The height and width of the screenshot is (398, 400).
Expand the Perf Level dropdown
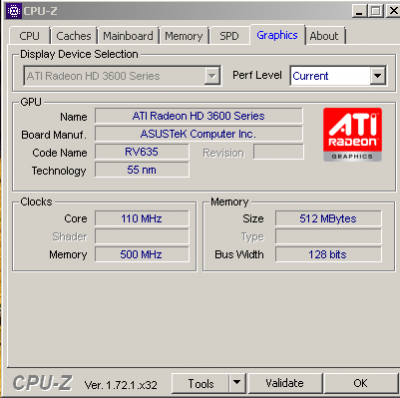(378, 76)
